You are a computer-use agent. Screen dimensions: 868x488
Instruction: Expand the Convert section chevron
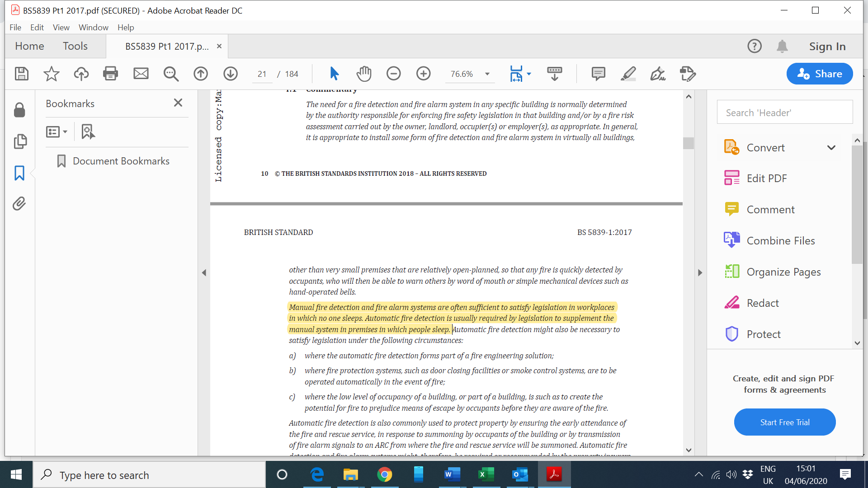[831, 148]
